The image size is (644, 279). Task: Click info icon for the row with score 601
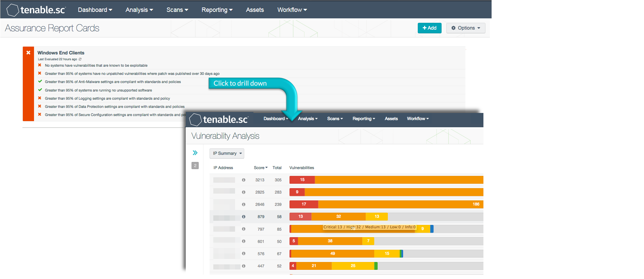244,241
